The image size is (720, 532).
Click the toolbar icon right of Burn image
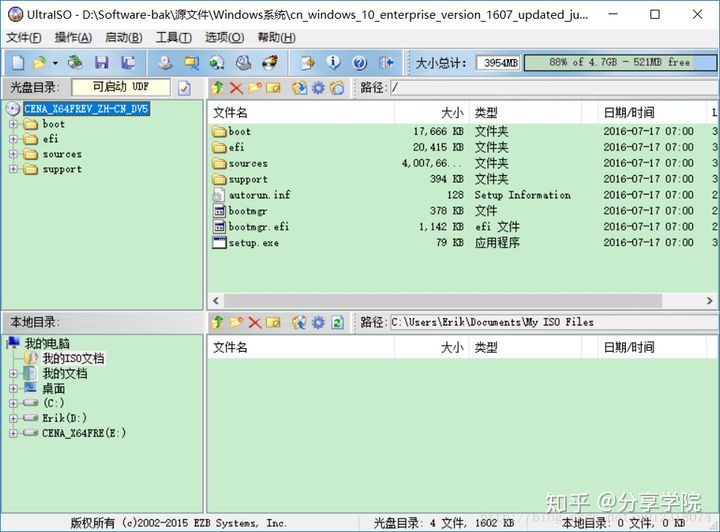307,62
